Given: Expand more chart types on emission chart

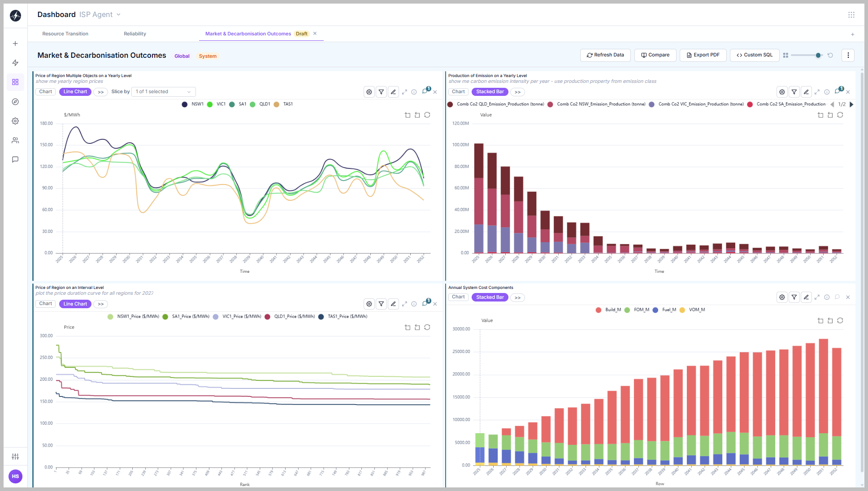Looking at the screenshot, I should pos(518,92).
